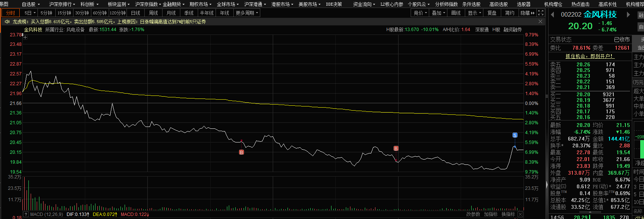Open the 期权市场 menu
Viewport: 644px width, 219px height.
(x=201, y=4)
